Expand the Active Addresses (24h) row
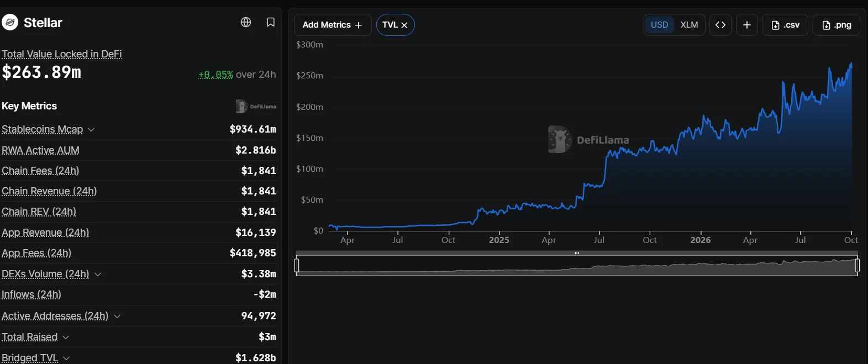 [117, 316]
